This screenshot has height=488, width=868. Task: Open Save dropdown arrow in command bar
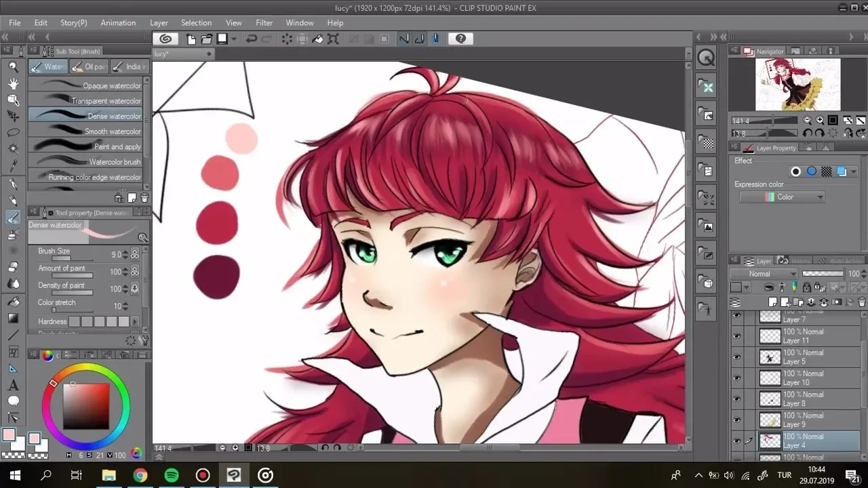[x=234, y=39]
